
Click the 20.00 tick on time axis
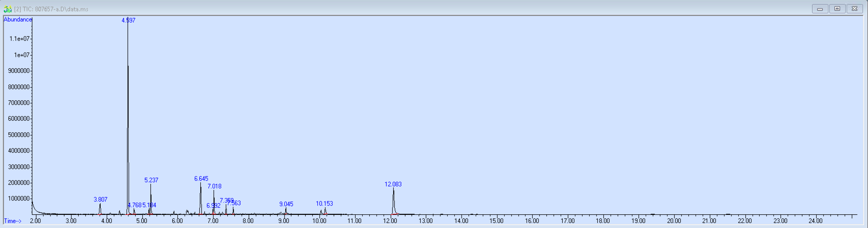click(x=674, y=221)
